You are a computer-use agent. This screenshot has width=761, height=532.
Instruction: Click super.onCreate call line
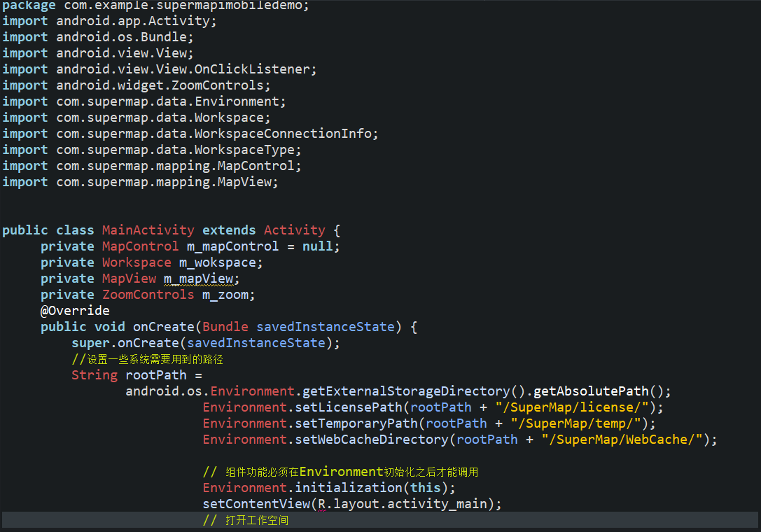[x=206, y=343]
